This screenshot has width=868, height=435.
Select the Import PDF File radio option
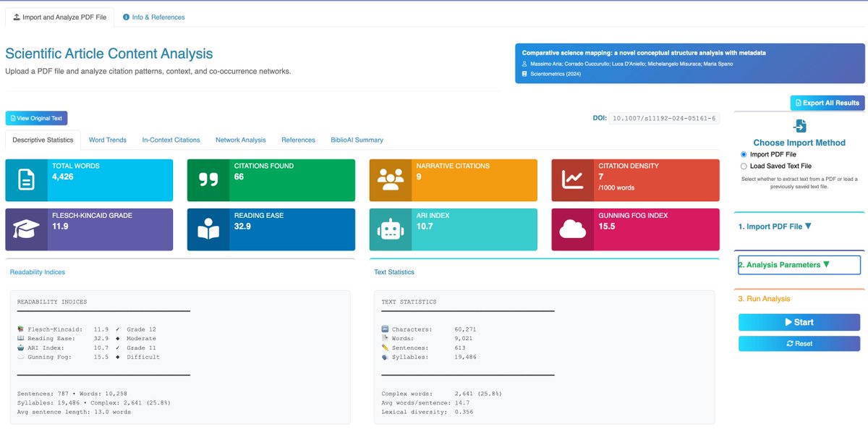click(x=744, y=154)
